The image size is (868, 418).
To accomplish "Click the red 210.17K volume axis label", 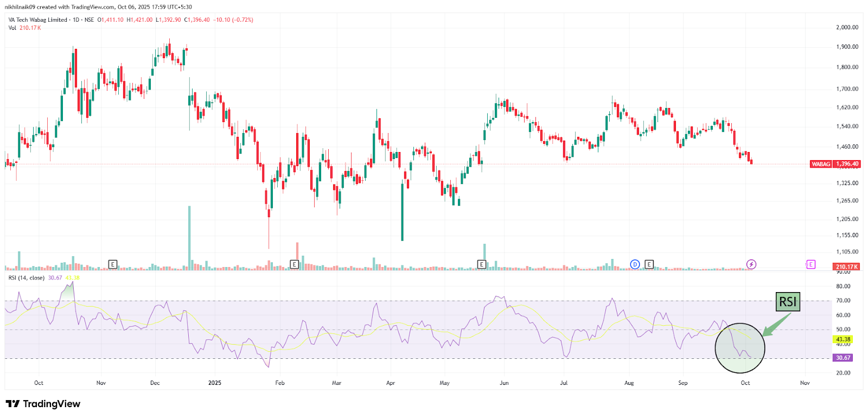I will [x=847, y=267].
